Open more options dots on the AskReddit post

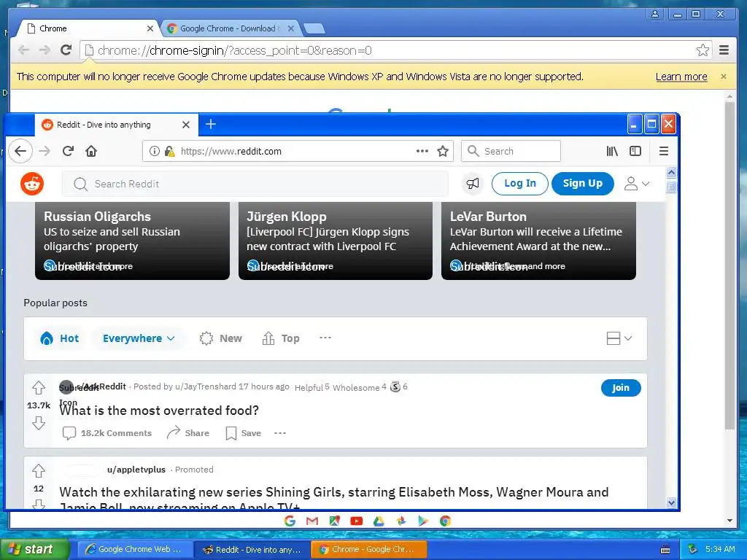pyautogui.click(x=280, y=433)
